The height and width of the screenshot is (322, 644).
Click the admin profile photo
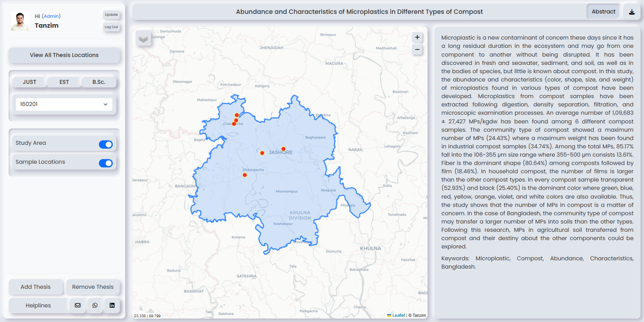[x=20, y=21]
